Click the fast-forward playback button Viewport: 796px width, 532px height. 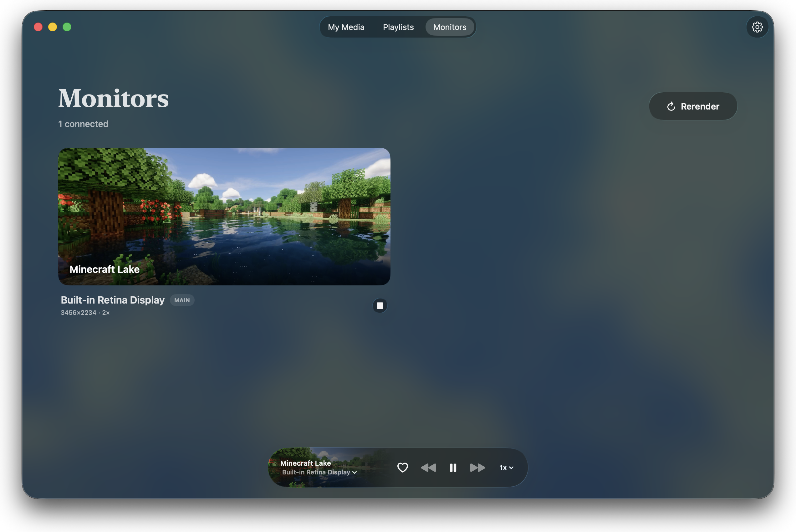click(477, 468)
